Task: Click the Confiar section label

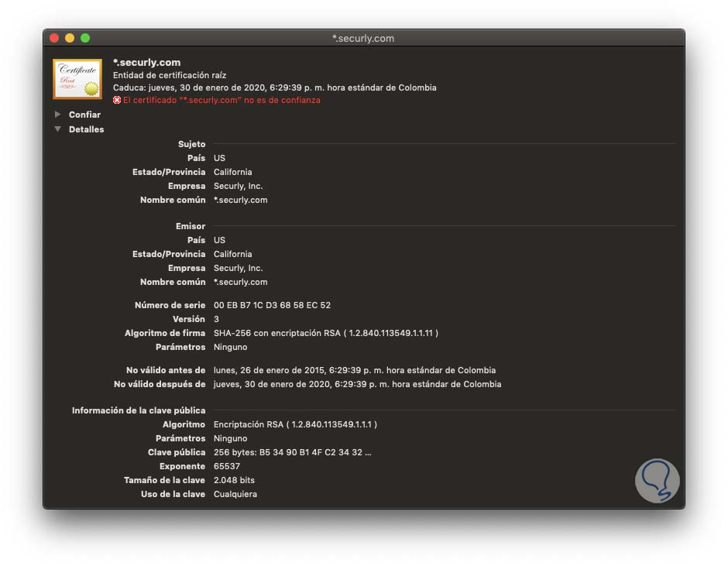Action: click(x=84, y=115)
